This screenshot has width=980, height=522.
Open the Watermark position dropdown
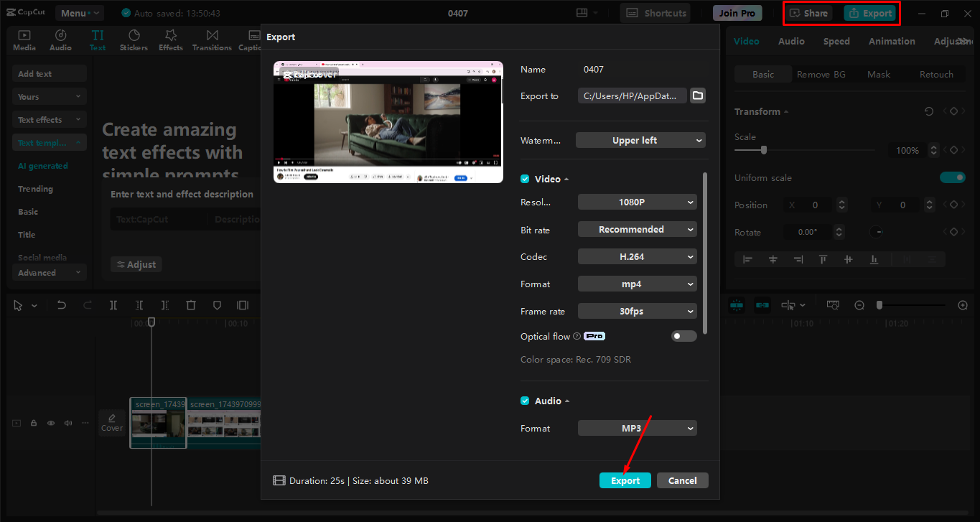(640, 140)
